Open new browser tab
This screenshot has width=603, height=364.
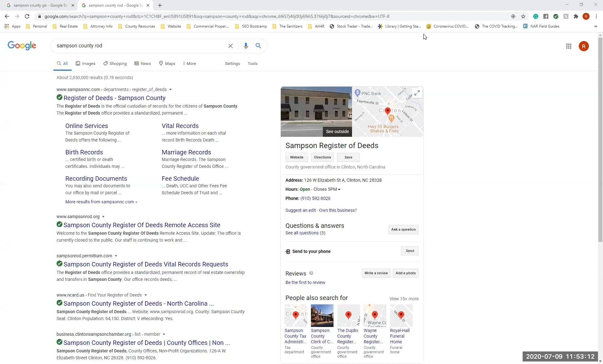click(160, 5)
